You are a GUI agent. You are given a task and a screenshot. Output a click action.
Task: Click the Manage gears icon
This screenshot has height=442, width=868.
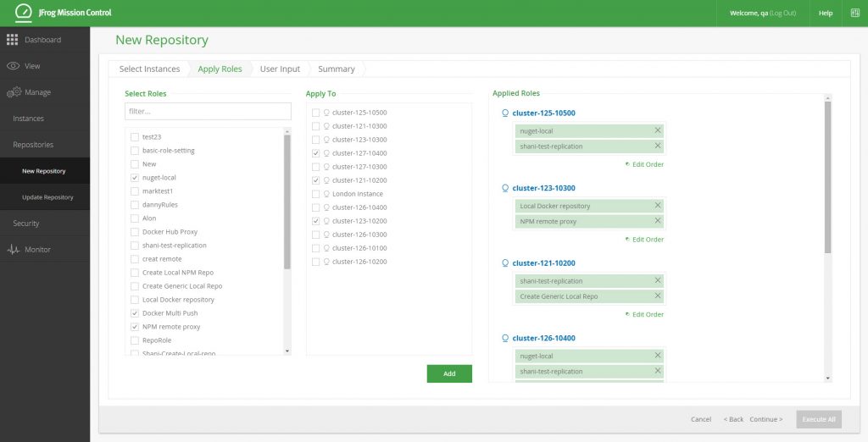[14, 92]
